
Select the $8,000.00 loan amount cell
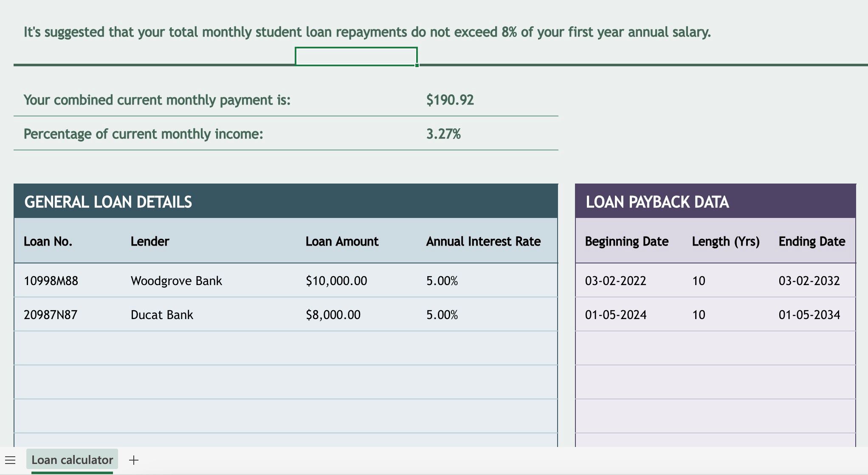[333, 315]
